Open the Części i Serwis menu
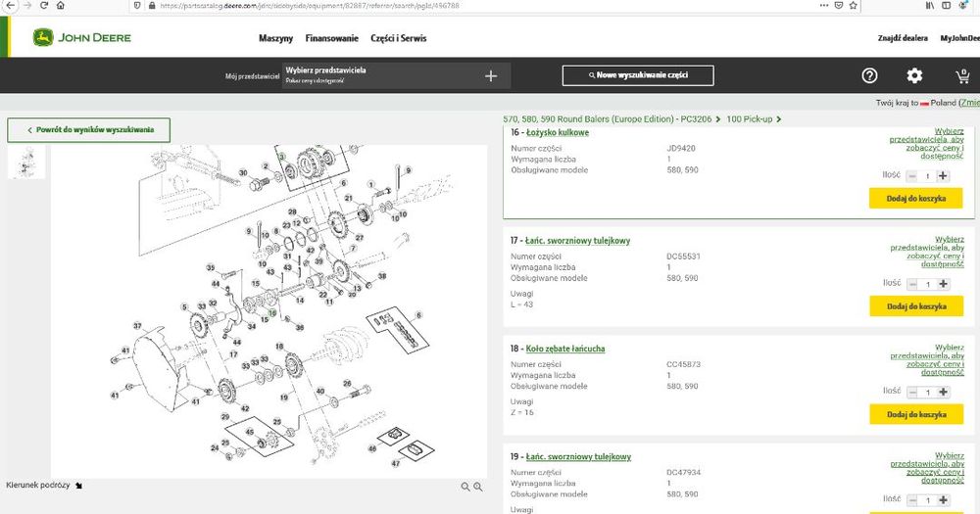Image resolution: width=980 pixels, height=514 pixels. click(399, 38)
